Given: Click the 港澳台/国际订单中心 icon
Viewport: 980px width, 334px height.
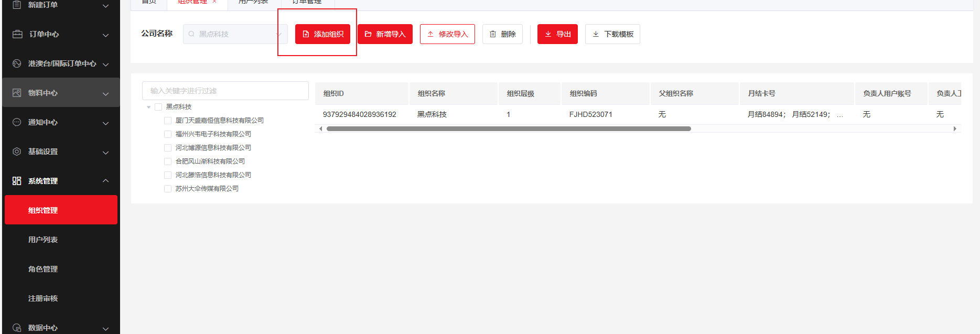Looking at the screenshot, I should coord(17,63).
